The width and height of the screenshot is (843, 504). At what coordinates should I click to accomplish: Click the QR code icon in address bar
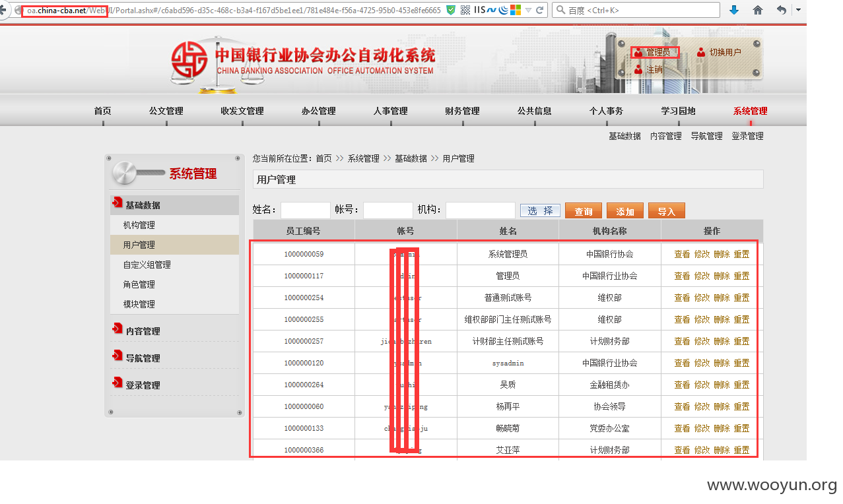pos(465,10)
